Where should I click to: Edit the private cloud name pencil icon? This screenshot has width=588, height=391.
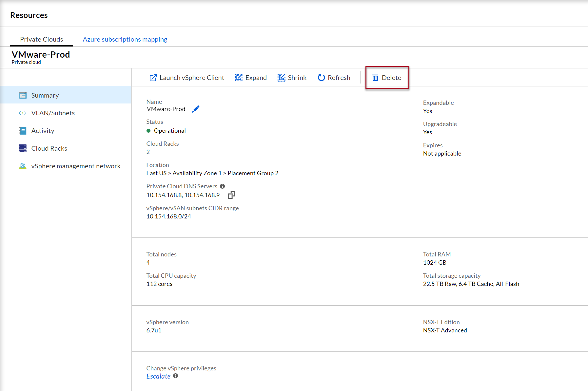[196, 109]
